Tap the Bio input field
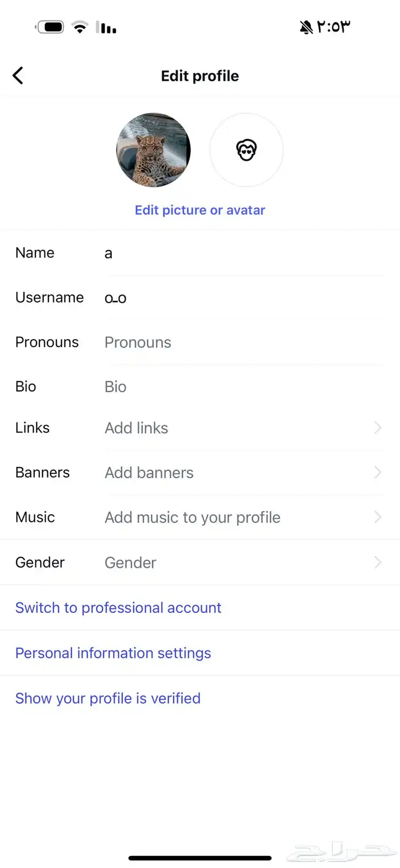The height and width of the screenshot is (868, 400). pyautogui.click(x=244, y=387)
